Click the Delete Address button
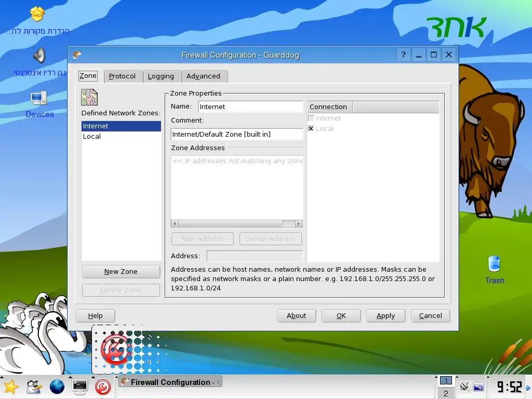 coord(271,238)
